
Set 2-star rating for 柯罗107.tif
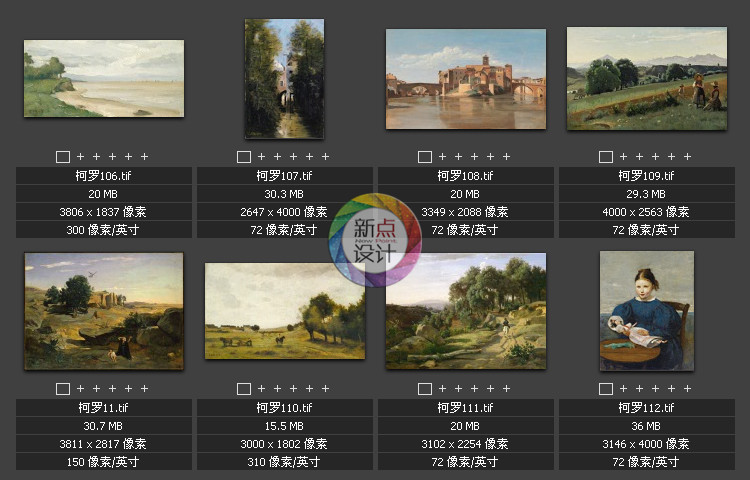click(x=277, y=156)
